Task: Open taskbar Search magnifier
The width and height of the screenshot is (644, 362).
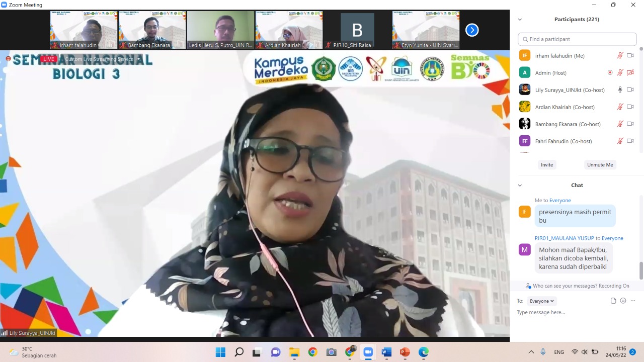Action: 239,352
